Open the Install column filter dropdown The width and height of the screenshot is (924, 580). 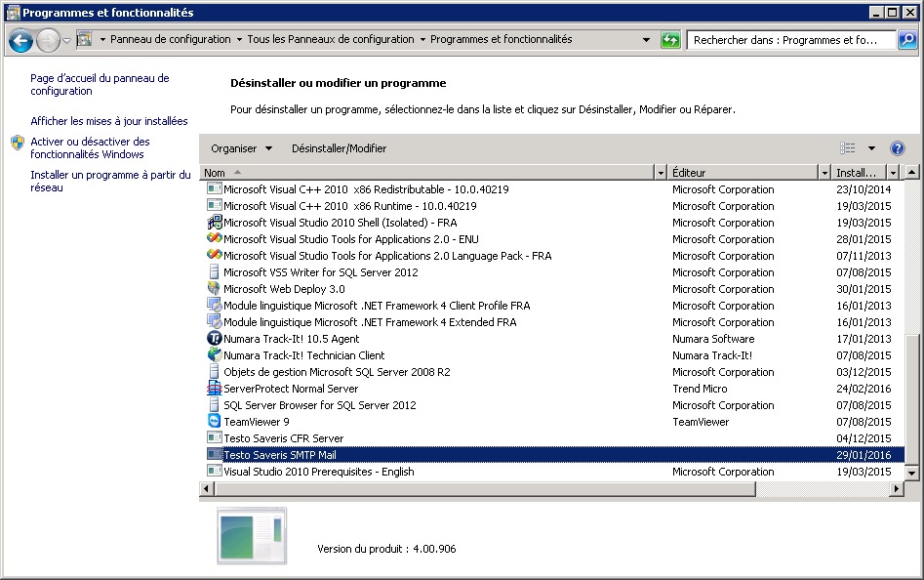click(894, 173)
